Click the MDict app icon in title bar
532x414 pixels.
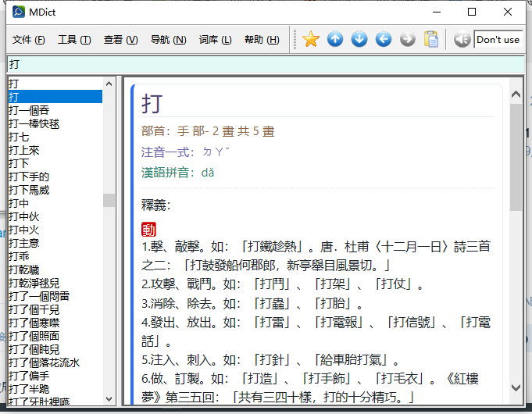click(18, 12)
